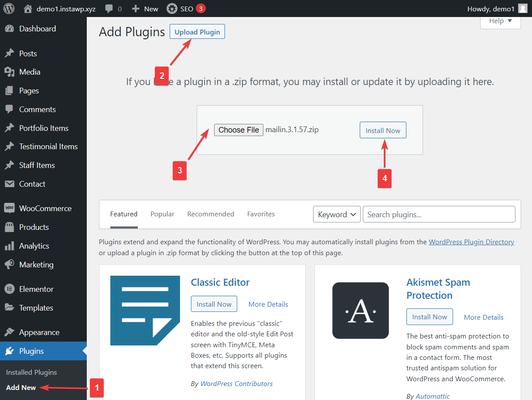Viewport: 532px width, 400px height.
Task: Click the plugin search input field
Action: click(439, 214)
